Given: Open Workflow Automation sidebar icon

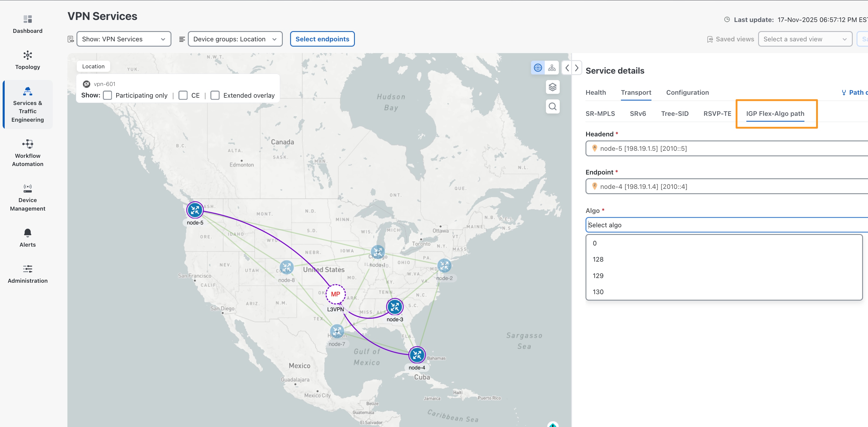Looking at the screenshot, I should [x=28, y=144].
